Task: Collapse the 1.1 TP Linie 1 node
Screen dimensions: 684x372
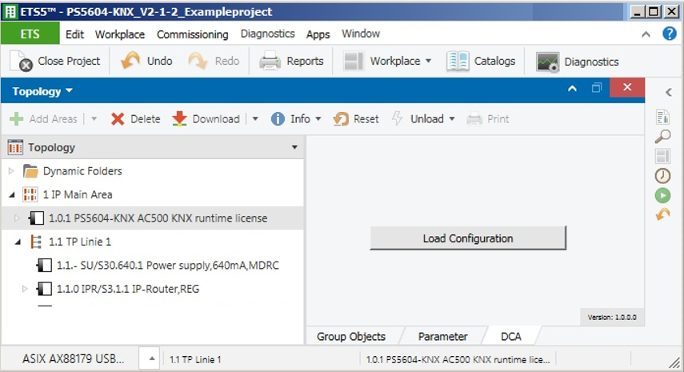Action: (18, 242)
